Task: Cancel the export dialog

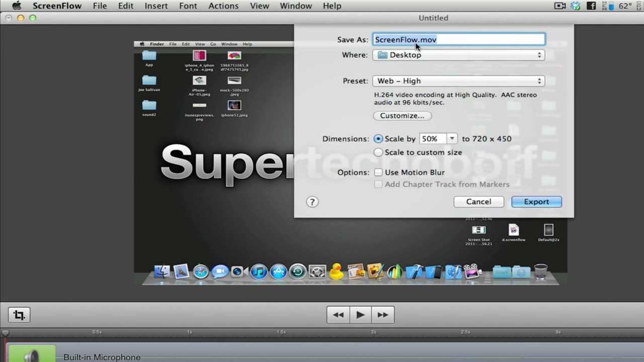Action: (x=478, y=202)
